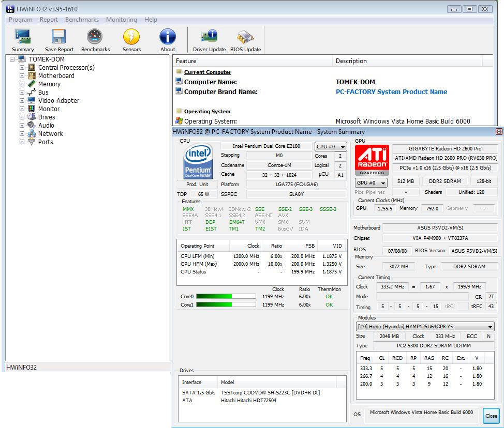The image size is (504, 428).
Task: Open the GPU #0 dropdown
Action: point(371,182)
